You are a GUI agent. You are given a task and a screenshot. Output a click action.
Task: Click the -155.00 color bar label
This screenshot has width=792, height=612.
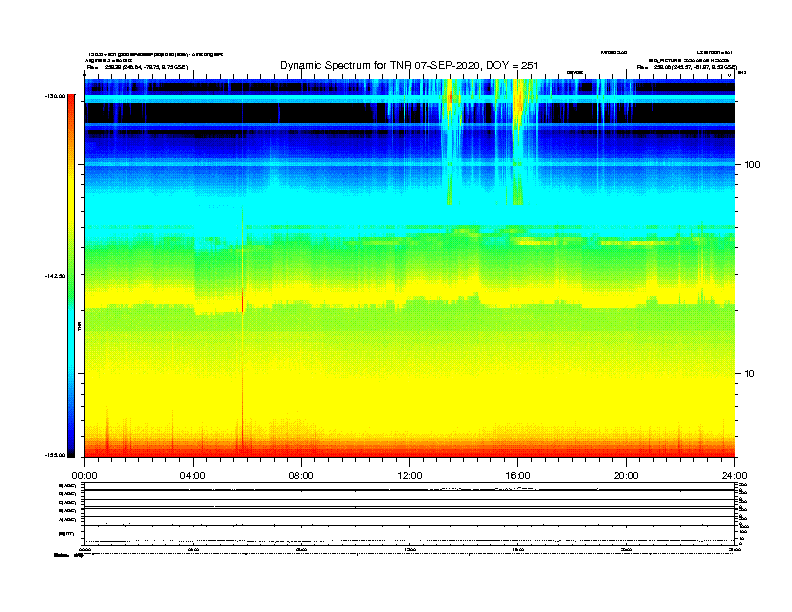tap(55, 455)
